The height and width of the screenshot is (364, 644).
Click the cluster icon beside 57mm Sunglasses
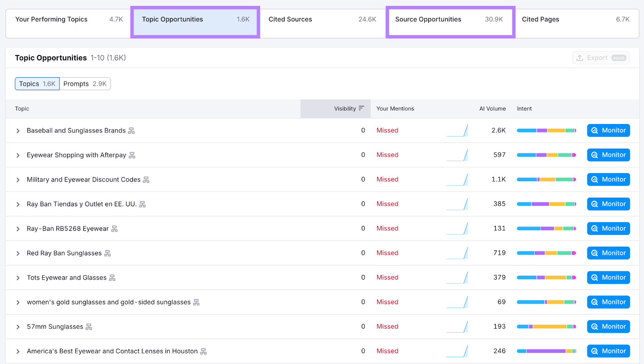pyautogui.click(x=88, y=327)
